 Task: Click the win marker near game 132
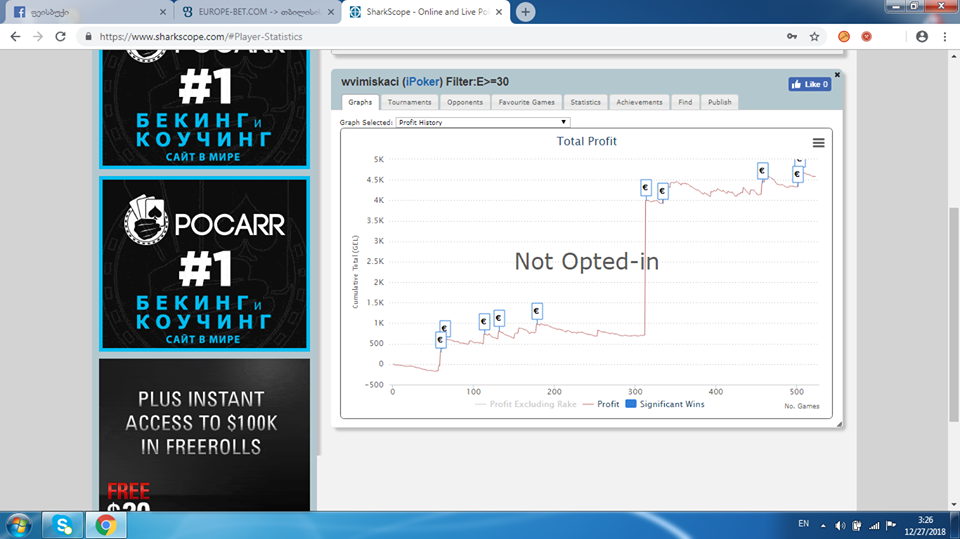(498, 318)
